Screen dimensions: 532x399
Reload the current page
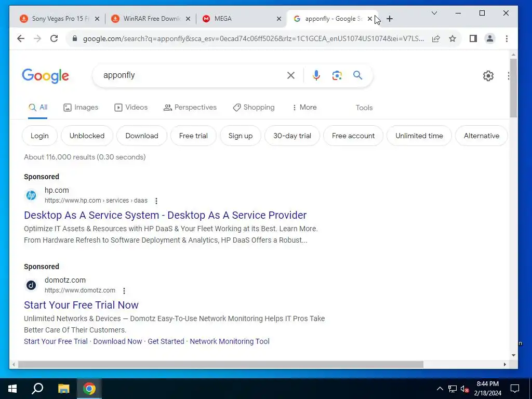coord(54,38)
